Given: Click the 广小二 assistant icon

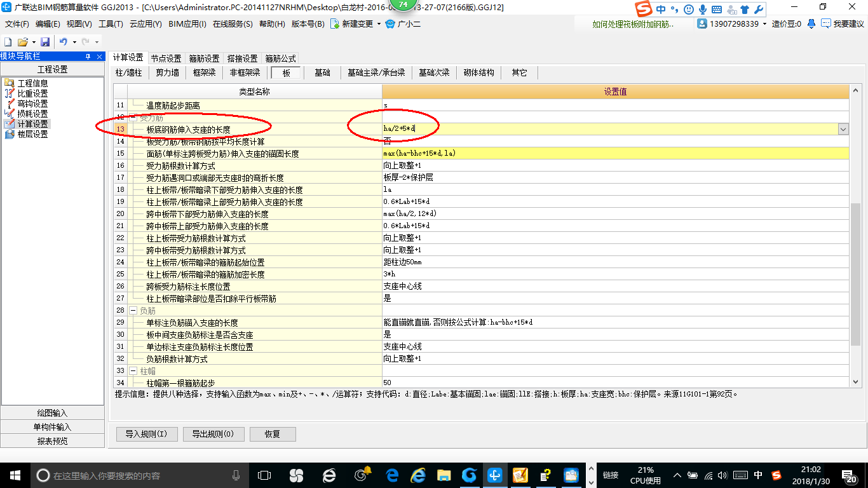Looking at the screenshot, I should 390,24.
